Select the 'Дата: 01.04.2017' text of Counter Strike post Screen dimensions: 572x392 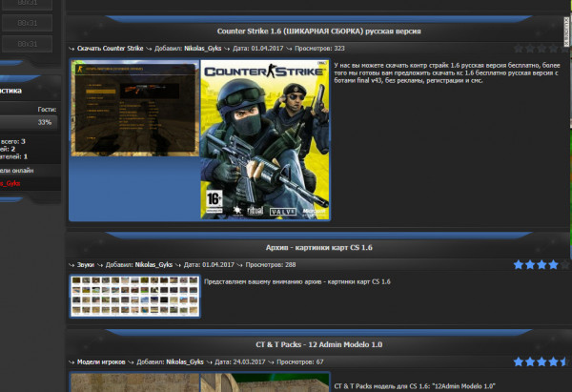[x=258, y=49]
